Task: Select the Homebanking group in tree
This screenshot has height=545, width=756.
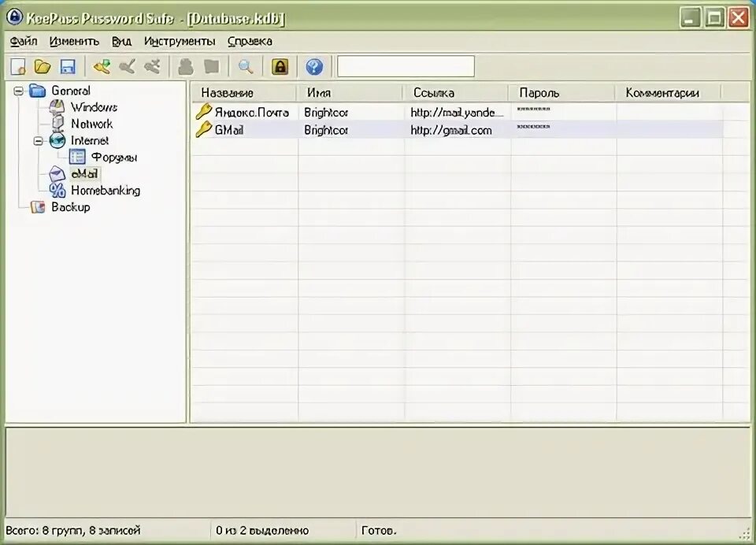Action: [x=106, y=191]
